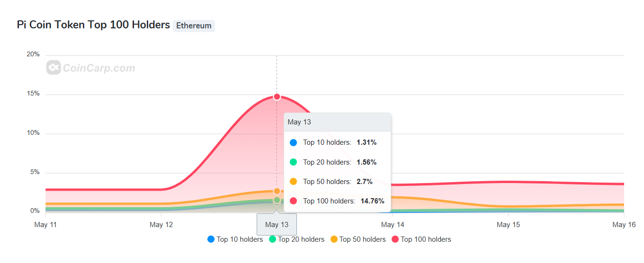Click the green data point on May 13

pos(277,200)
